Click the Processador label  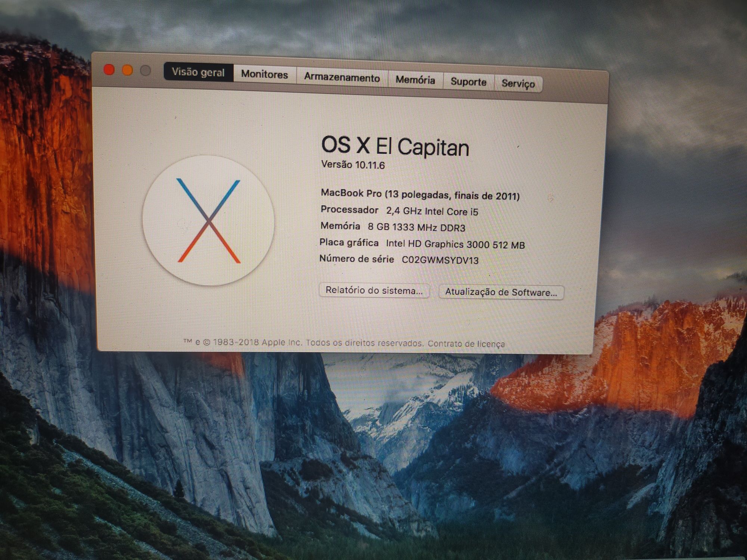point(350,210)
